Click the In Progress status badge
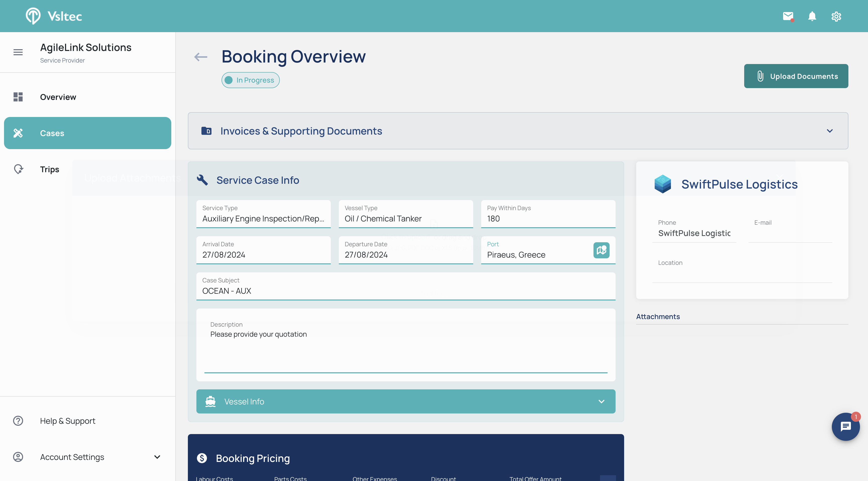 pyautogui.click(x=250, y=80)
